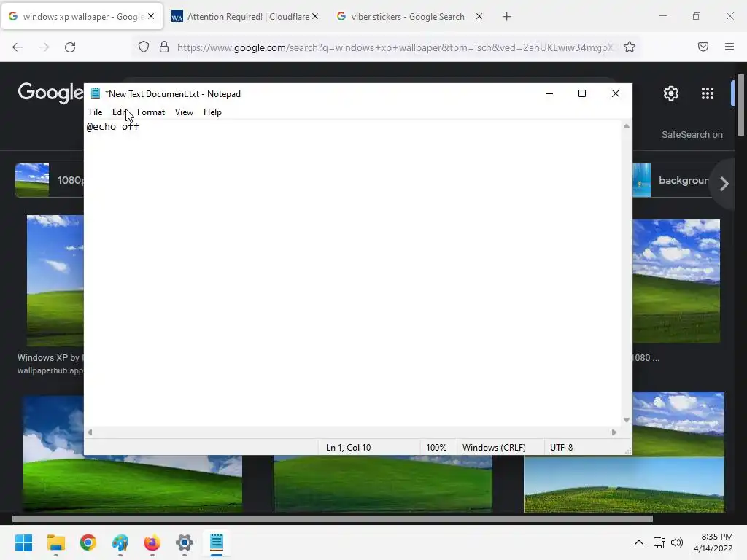This screenshot has height=560, width=747.
Task: Click Notepad vertical scrollbar down arrow
Action: [627, 420]
